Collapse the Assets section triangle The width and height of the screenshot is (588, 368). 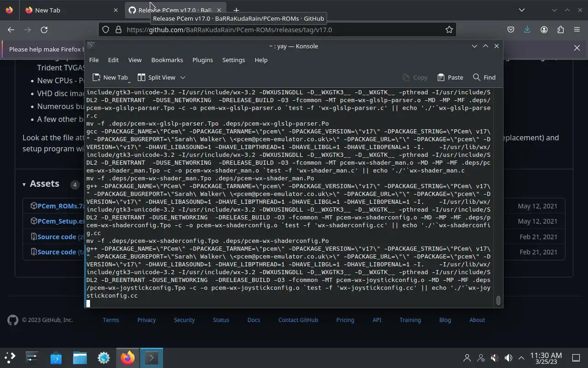click(24, 184)
